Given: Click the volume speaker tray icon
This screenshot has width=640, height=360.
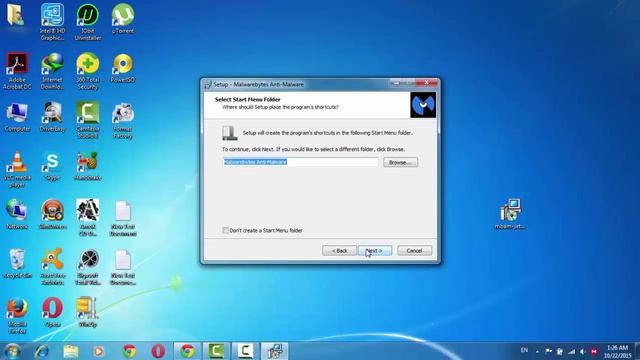Looking at the screenshot, I should pos(582,351).
